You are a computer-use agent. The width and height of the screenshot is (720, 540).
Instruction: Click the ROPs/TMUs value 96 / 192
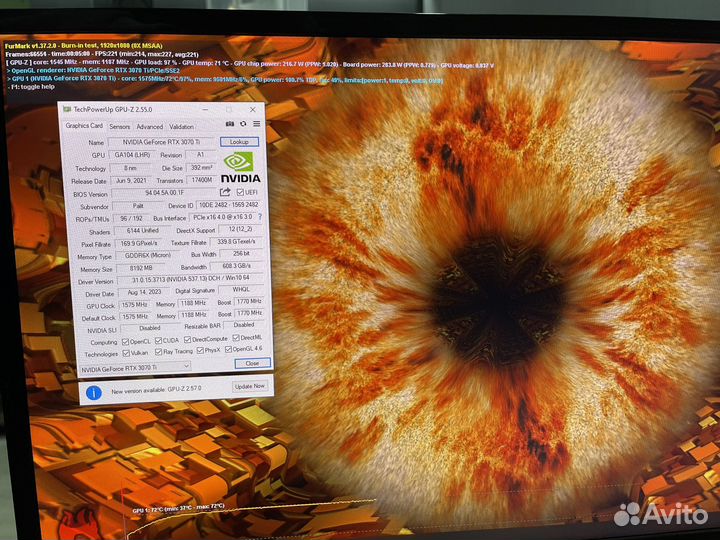(132, 219)
